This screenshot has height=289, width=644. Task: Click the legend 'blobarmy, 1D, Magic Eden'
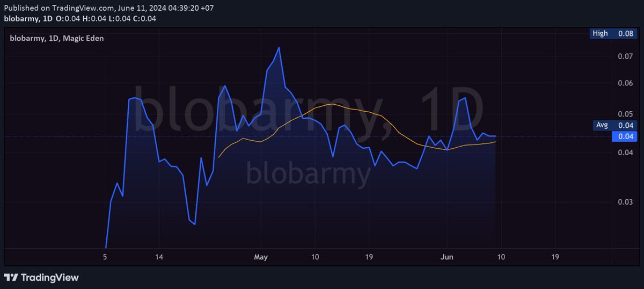tap(57, 38)
